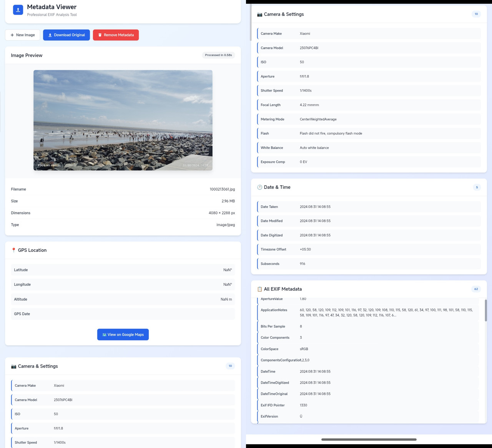The height and width of the screenshot is (448, 492).
Task: Click the White Balance value Auto white balance
Action: click(314, 148)
